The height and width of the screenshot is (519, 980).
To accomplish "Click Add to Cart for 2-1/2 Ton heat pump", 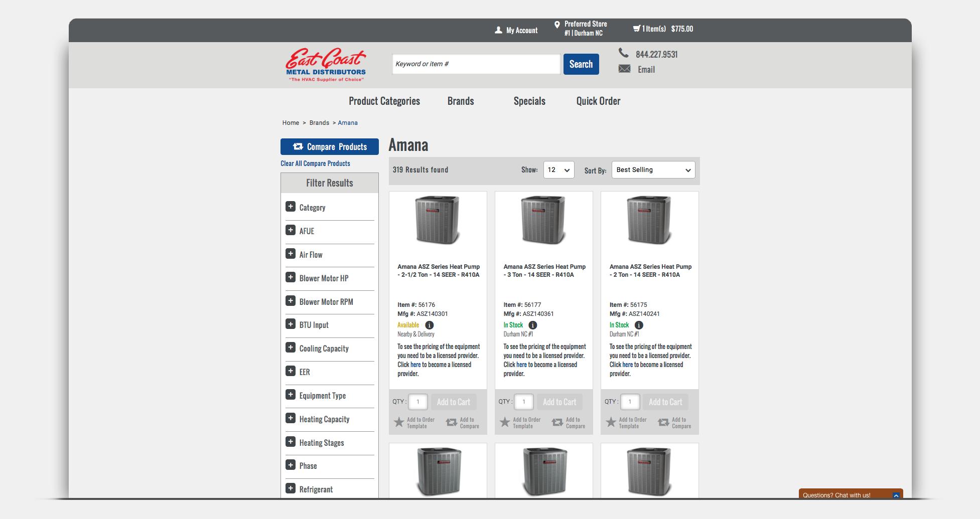I will click(x=454, y=402).
